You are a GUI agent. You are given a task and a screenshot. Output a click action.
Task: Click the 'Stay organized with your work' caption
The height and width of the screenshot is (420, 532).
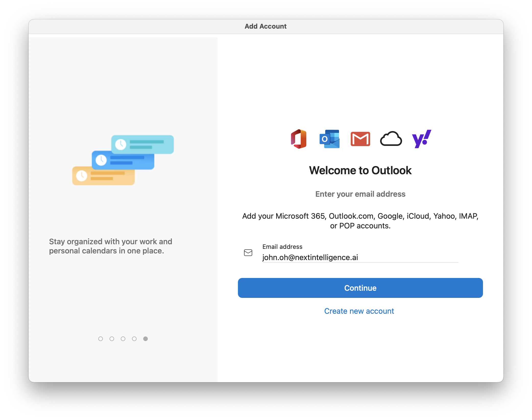click(111, 246)
